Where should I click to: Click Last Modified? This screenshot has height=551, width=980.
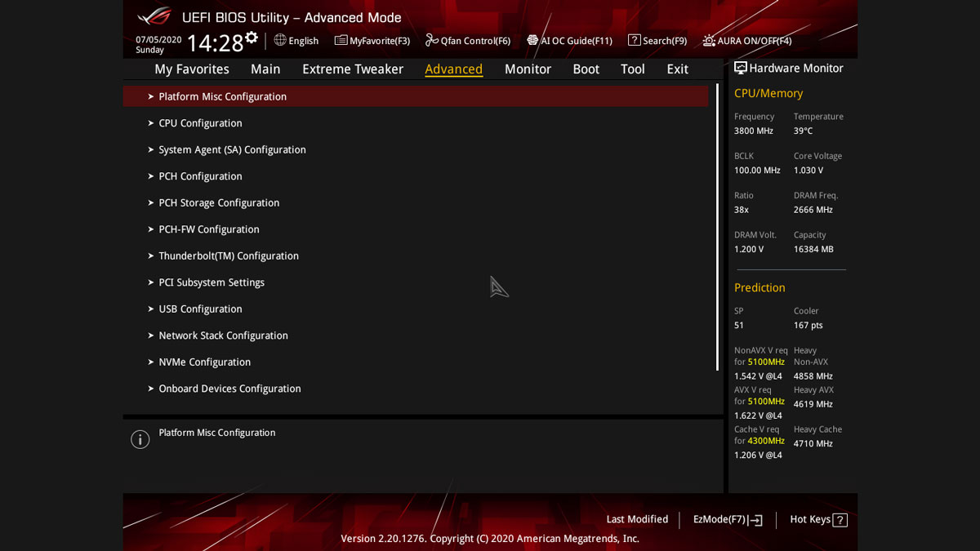click(637, 519)
